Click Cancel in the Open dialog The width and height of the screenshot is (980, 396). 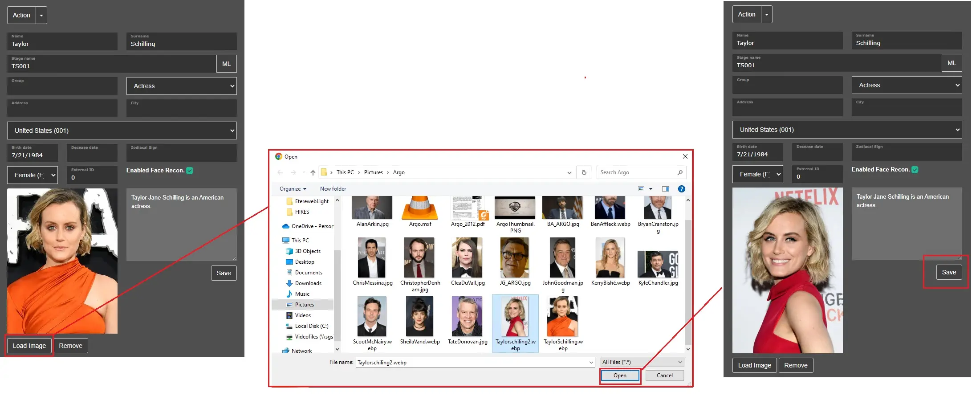point(664,376)
